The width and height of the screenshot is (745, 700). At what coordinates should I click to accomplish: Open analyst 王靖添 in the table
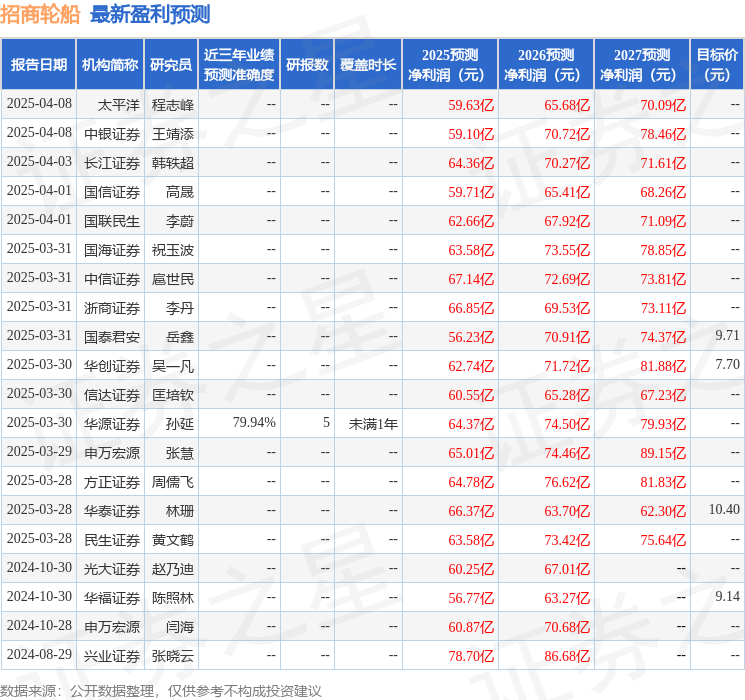(x=173, y=133)
